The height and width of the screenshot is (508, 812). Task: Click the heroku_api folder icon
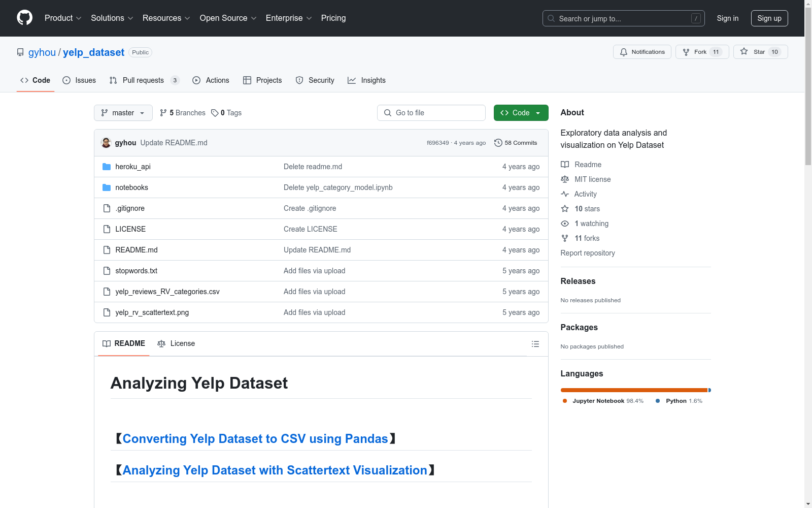point(107,167)
